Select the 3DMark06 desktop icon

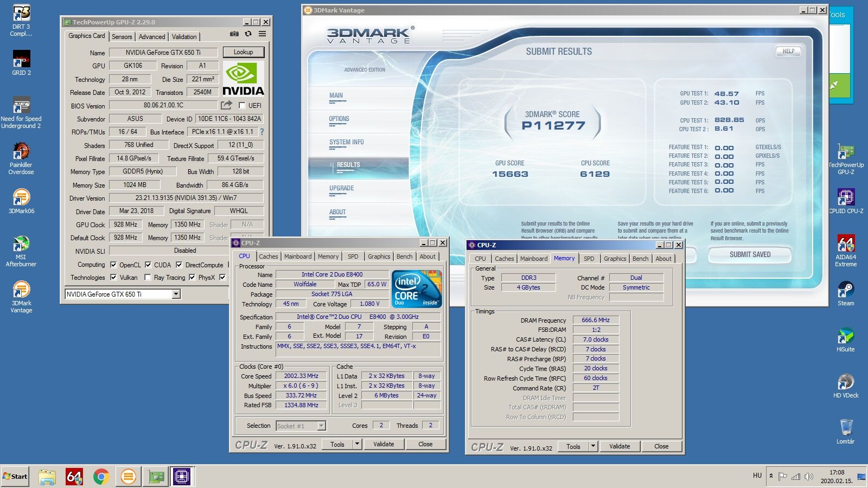tap(21, 201)
